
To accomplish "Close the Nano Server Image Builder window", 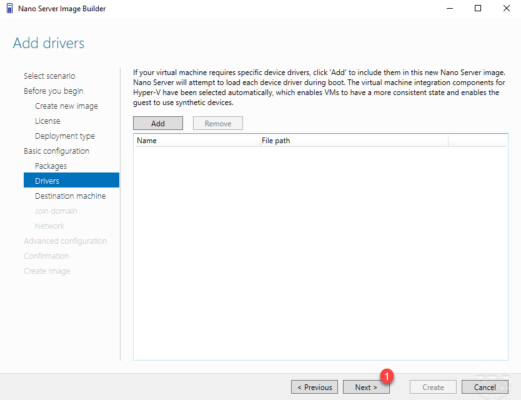I will pos(506,8).
